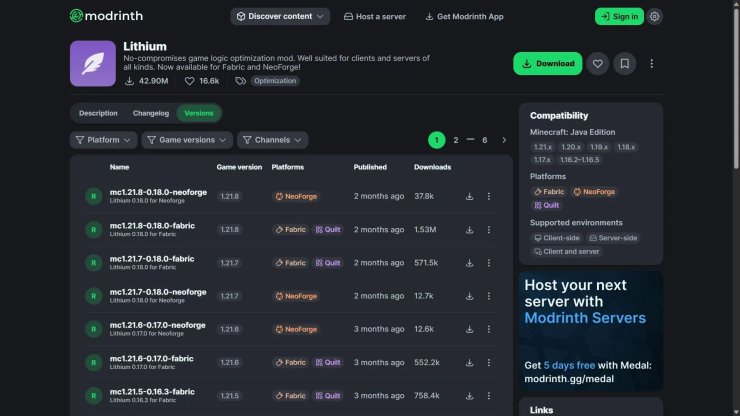Save Lithium using the bookmark icon
This screenshot has width=740, height=416.
pyautogui.click(x=624, y=63)
